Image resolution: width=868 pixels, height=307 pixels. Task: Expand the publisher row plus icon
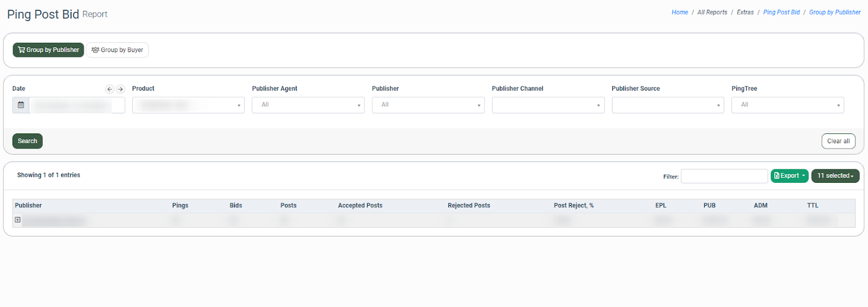click(x=17, y=220)
